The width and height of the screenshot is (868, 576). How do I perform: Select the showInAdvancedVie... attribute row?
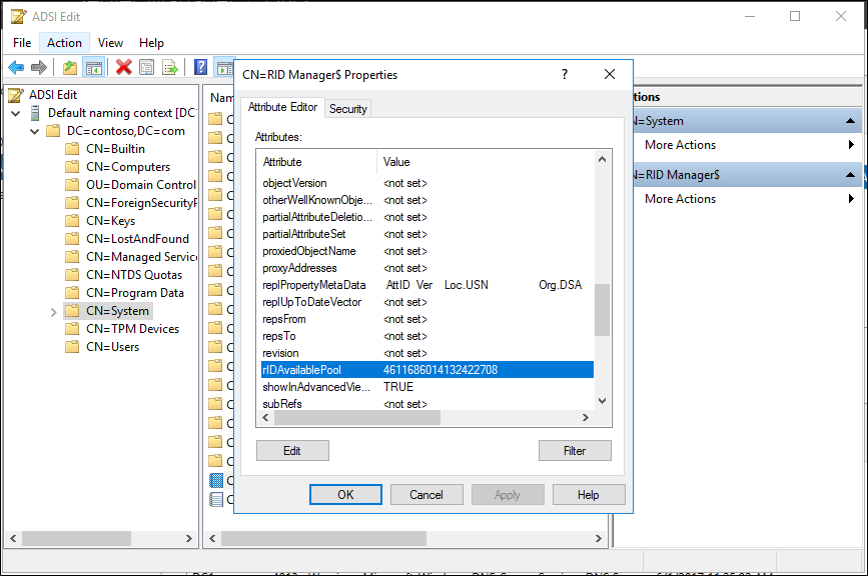[x=427, y=387]
